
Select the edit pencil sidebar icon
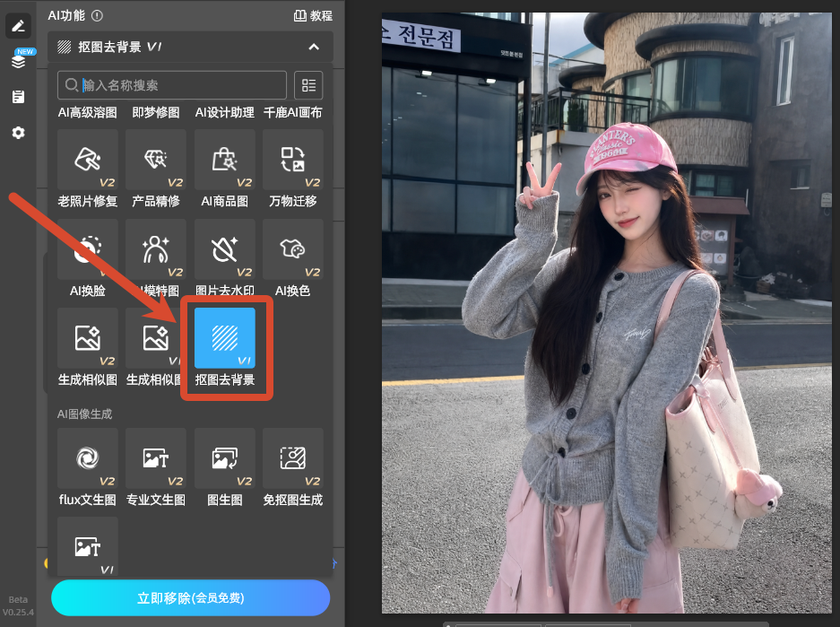click(18, 26)
